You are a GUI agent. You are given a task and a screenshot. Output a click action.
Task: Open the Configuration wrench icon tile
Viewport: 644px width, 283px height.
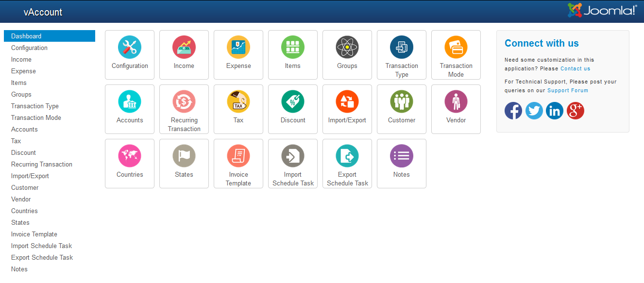(130, 55)
